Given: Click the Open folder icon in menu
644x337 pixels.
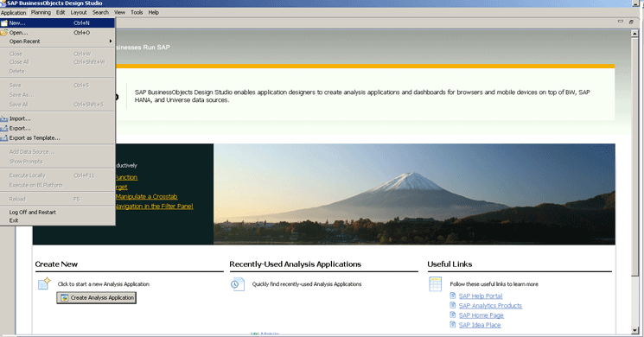Looking at the screenshot, I should point(4,33).
